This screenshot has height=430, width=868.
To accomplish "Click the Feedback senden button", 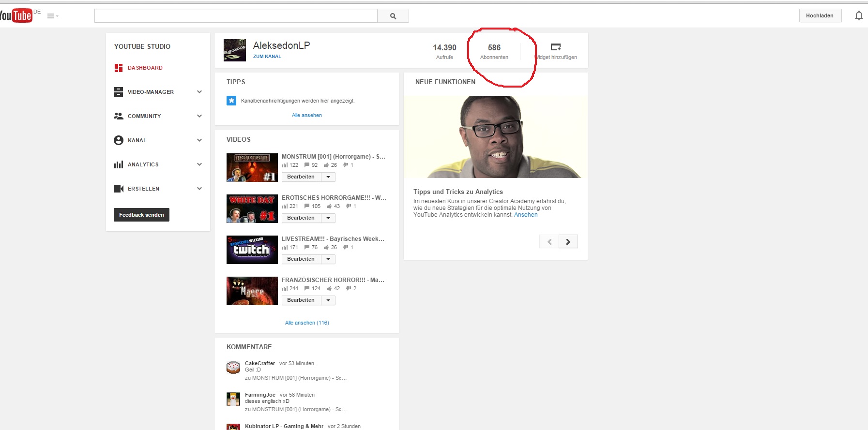I will point(141,215).
